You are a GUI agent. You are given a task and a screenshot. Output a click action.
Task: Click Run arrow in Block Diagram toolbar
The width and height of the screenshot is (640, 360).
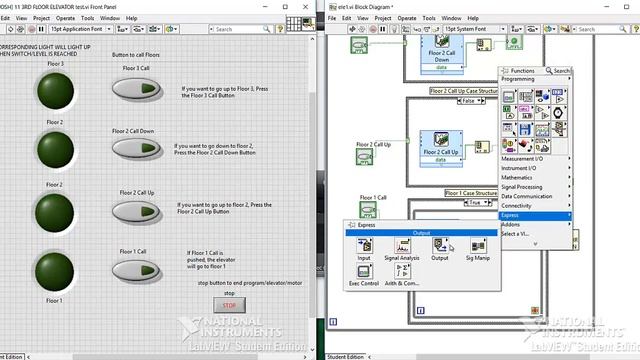352,29
